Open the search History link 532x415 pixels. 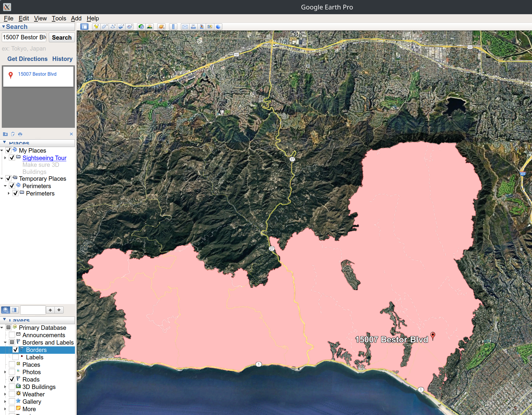[62, 59]
